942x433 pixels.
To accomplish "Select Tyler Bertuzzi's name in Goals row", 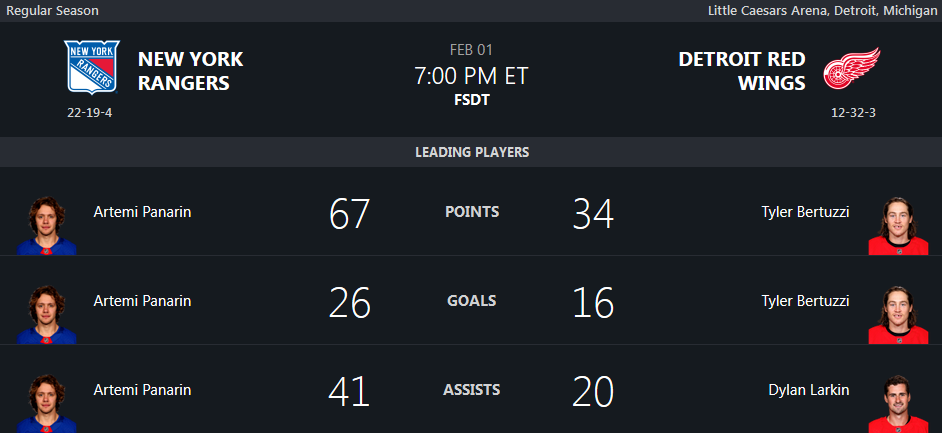I will (x=805, y=301).
